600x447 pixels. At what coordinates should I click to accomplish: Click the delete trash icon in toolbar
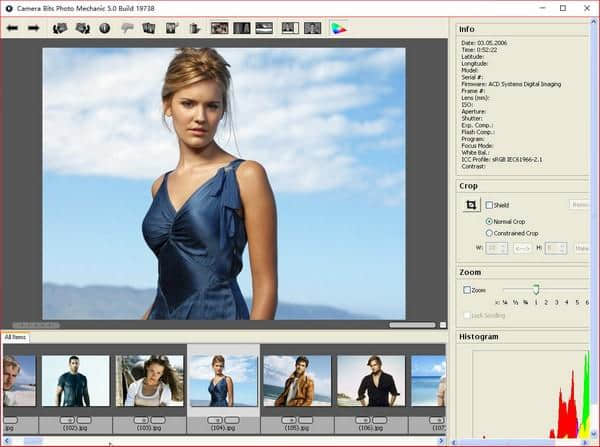196,28
